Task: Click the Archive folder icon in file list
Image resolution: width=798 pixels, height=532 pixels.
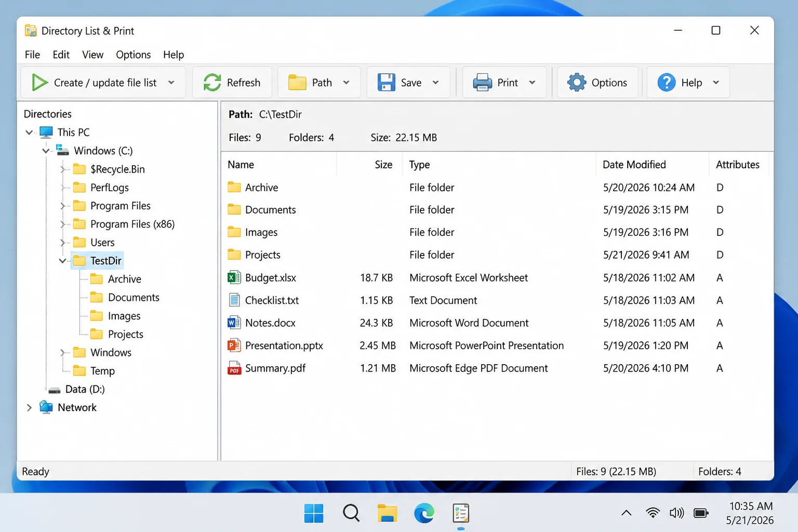Action: click(x=234, y=187)
